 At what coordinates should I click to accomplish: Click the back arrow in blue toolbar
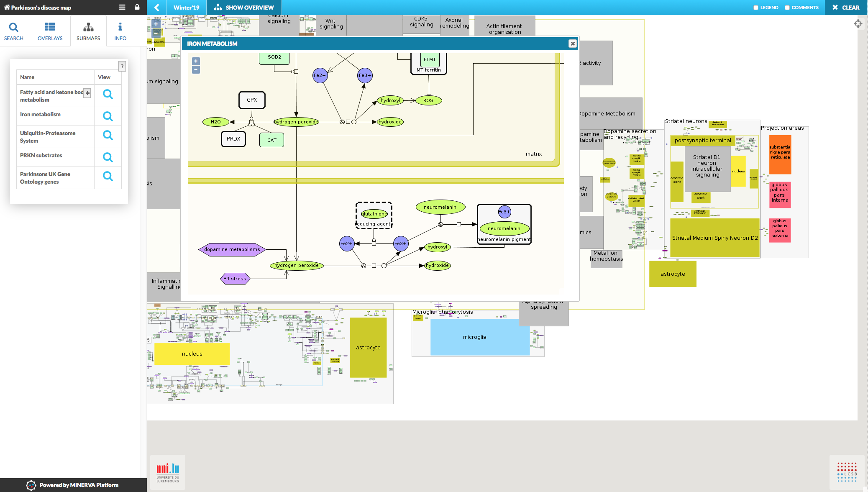(157, 8)
